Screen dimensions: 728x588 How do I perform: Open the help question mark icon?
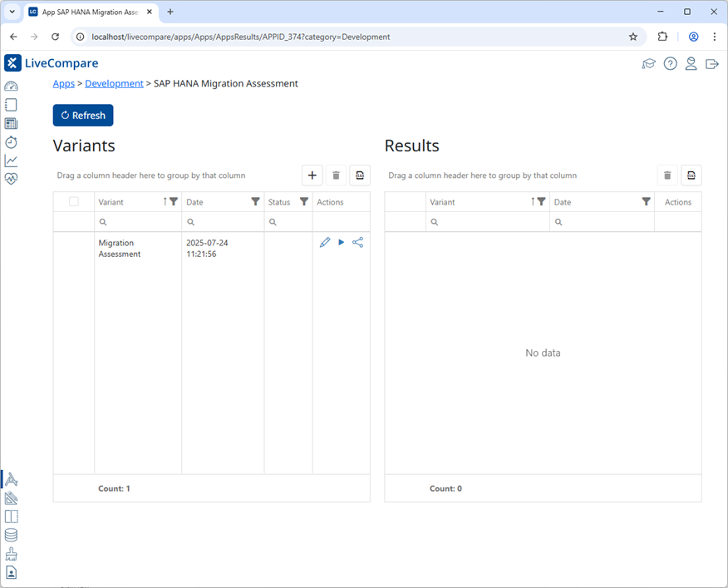670,64
